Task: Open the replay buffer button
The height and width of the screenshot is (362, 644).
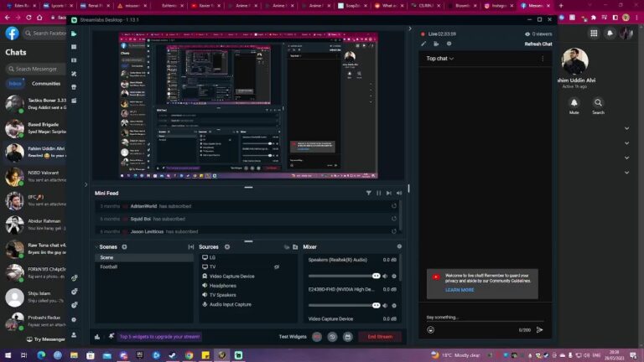Action: point(332,336)
